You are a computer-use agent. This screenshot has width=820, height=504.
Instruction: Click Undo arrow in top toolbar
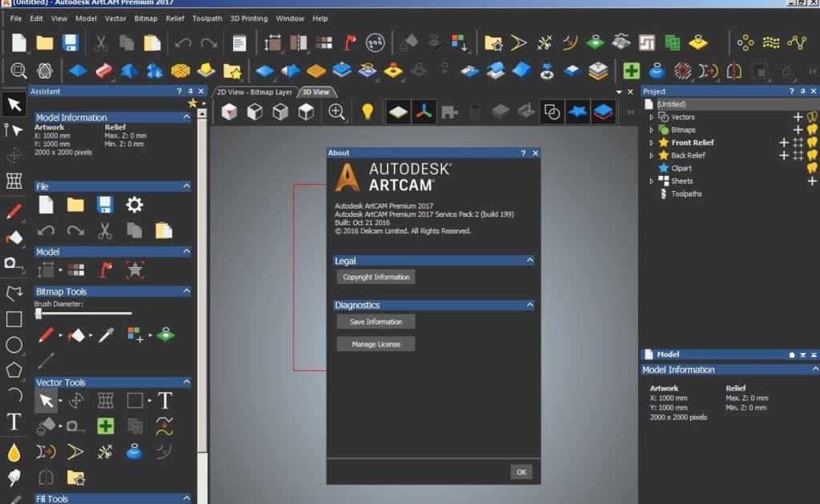183,43
